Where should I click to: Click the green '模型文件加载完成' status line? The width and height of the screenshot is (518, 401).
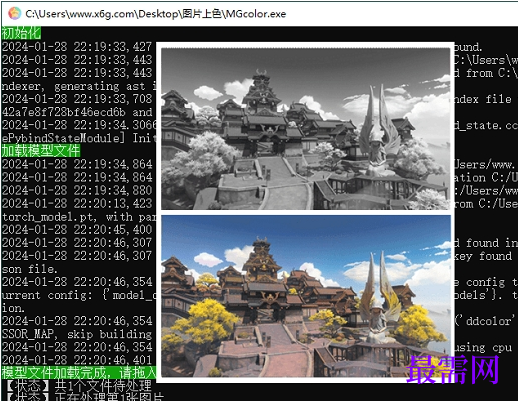tap(79, 373)
